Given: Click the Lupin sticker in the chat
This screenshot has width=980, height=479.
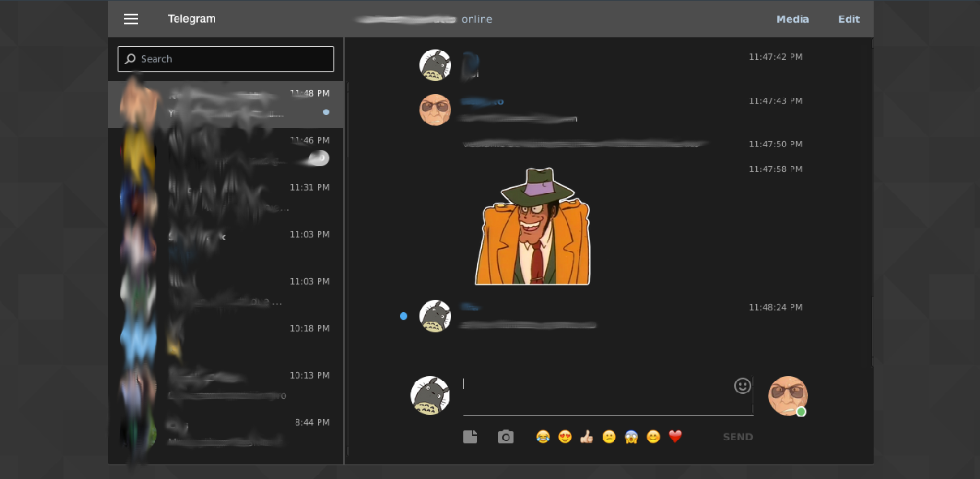Looking at the screenshot, I should tap(533, 225).
